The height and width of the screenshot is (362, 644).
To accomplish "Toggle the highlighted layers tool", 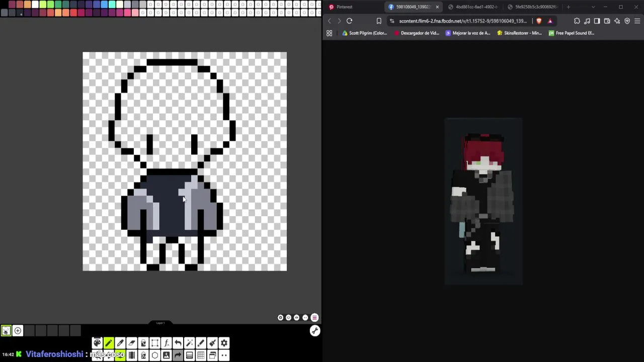I will [120, 355].
